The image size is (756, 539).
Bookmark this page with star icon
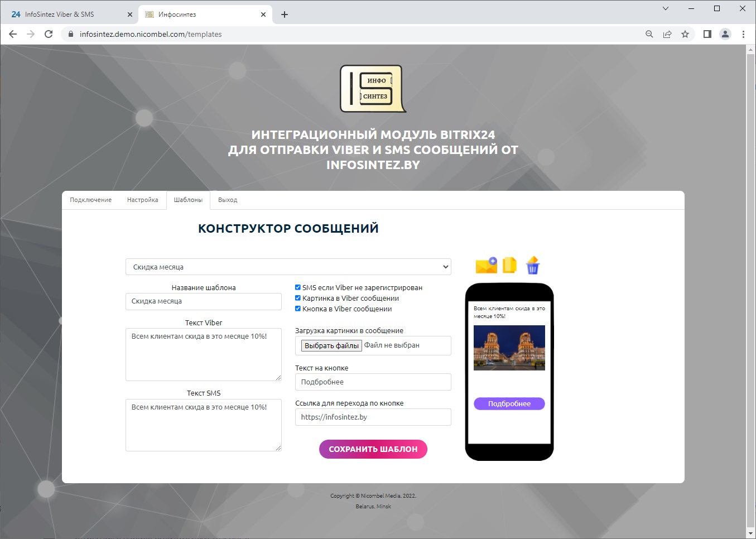click(x=685, y=34)
